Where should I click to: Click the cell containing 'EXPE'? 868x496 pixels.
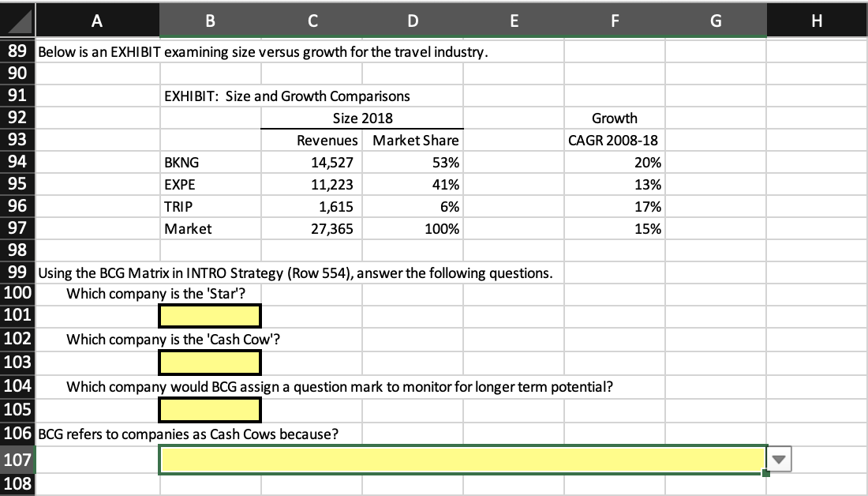pos(210,185)
